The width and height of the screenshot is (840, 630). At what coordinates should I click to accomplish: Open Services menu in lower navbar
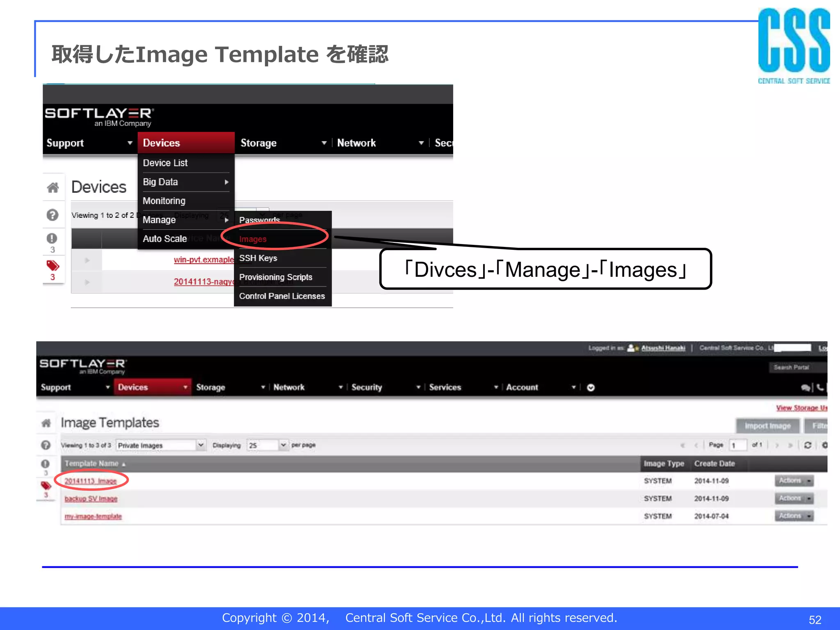[x=463, y=387]
